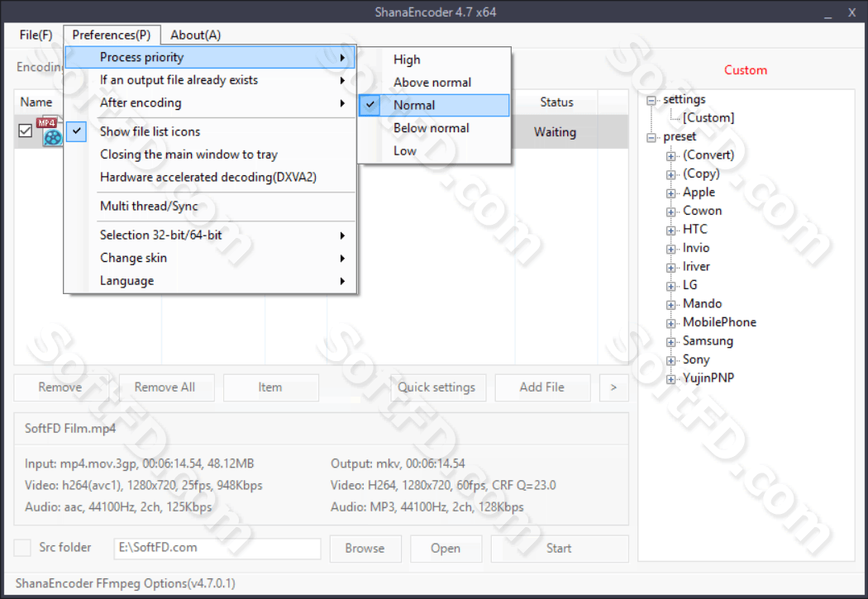This screenshot has height=599, width=868.
Task: Click the '>' more button
Action: pos(613,387)
